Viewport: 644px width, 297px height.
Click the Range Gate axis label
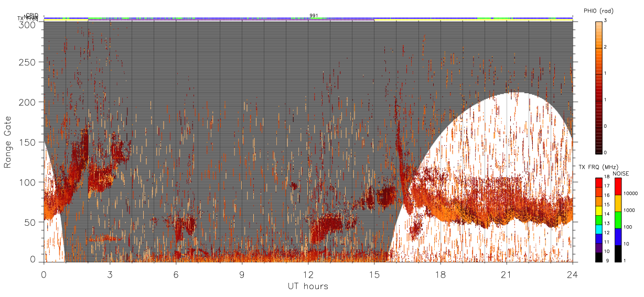[x=8, y=142]
